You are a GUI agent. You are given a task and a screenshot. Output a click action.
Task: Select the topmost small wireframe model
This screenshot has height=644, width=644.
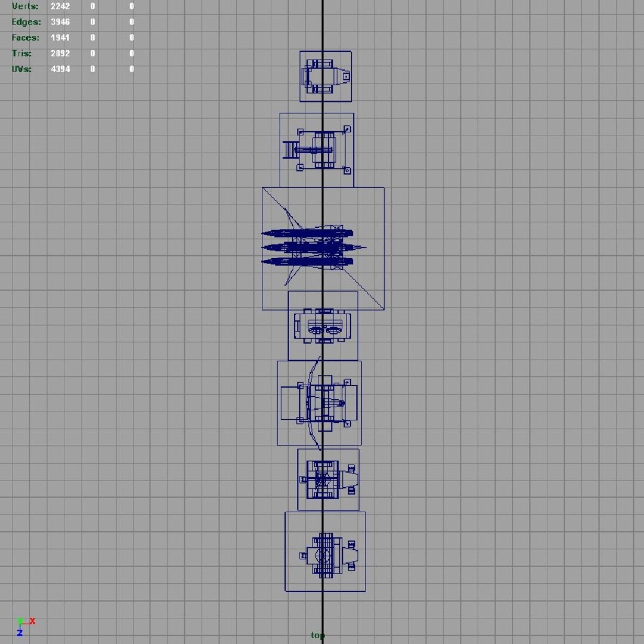326,76
